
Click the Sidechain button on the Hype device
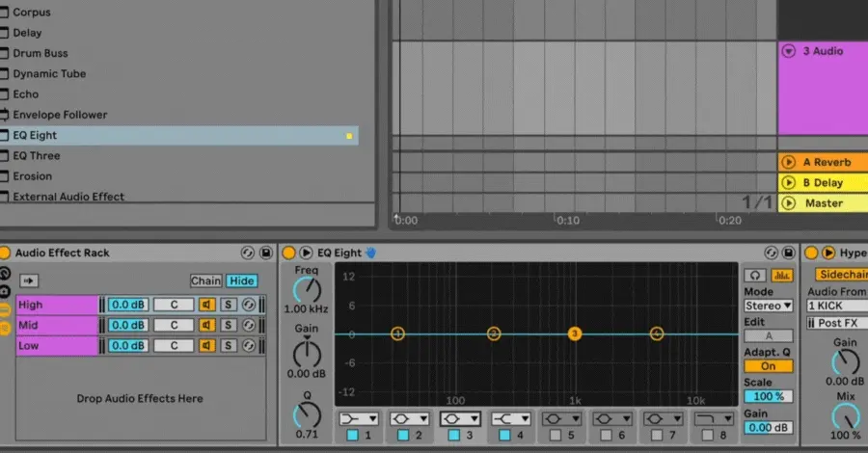point(841,275)
